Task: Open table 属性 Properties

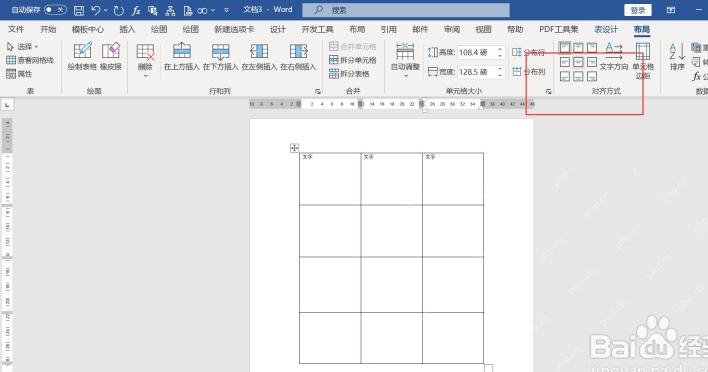Action: [x=19, y=74]
